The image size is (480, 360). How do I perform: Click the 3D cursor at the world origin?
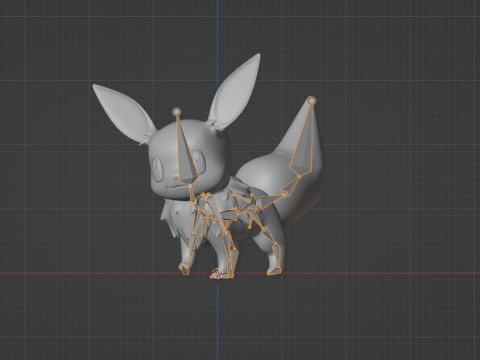[217, 273]
